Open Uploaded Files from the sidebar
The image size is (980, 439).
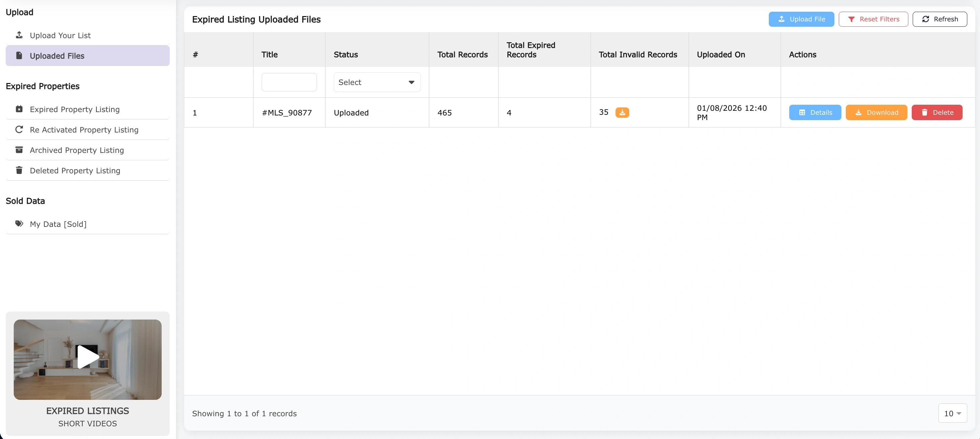coord(57,56)
